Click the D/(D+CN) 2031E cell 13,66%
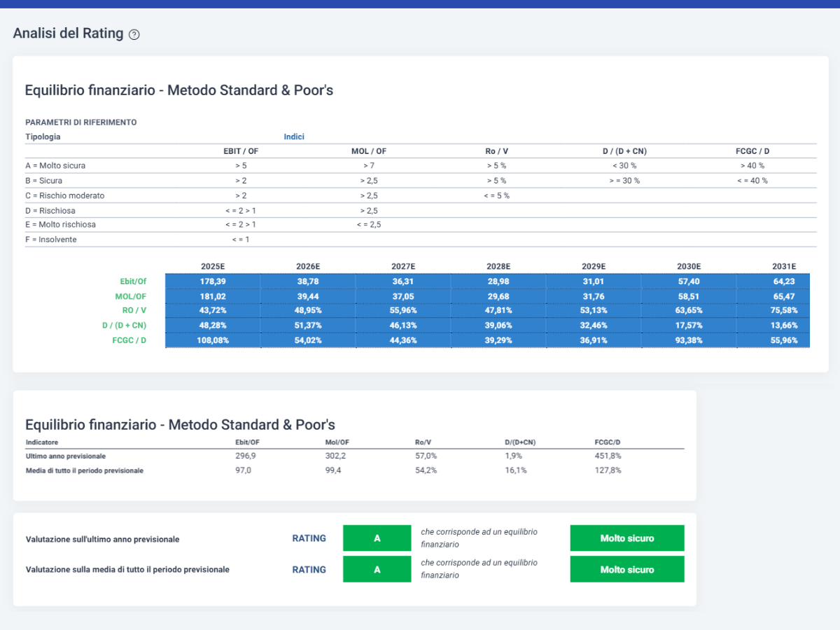This screenshot has width=840, height=630. pyautogui.click(x=773, y=325)
